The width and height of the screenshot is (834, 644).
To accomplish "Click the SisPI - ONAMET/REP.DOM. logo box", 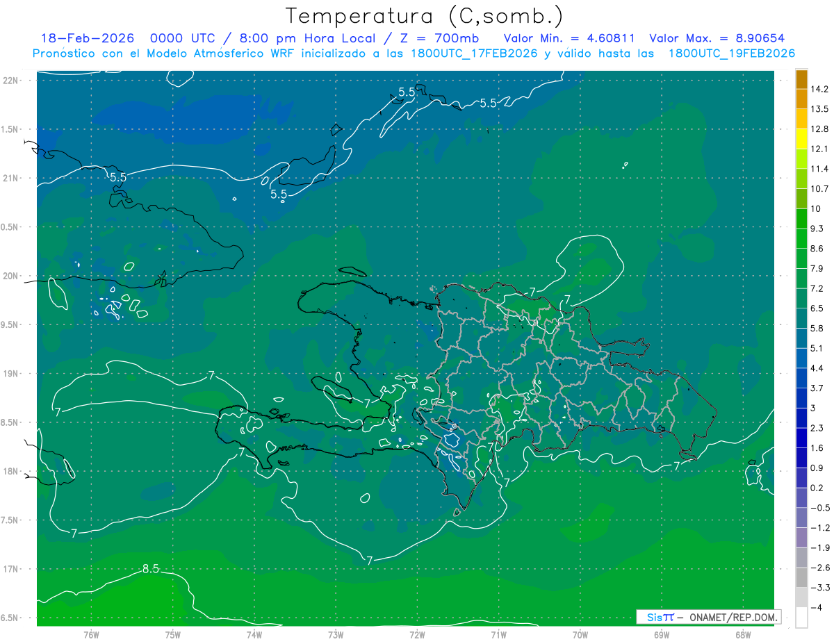I will (x=708, y=617).
